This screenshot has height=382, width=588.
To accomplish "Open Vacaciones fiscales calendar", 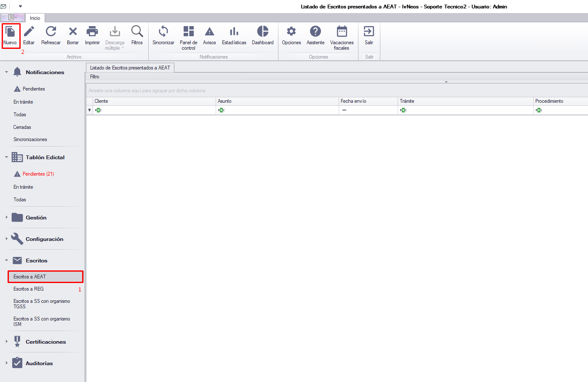I will (342, 32).
